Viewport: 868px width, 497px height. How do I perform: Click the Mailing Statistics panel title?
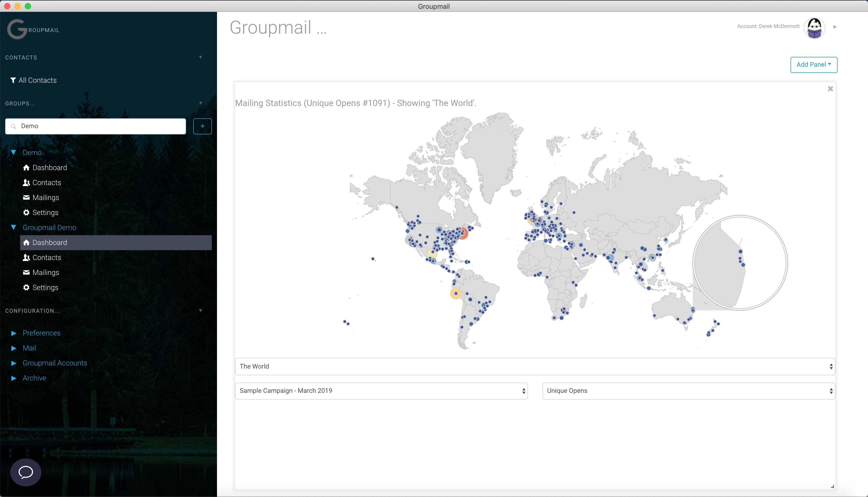pyautogui.click(x=356, y=103)
